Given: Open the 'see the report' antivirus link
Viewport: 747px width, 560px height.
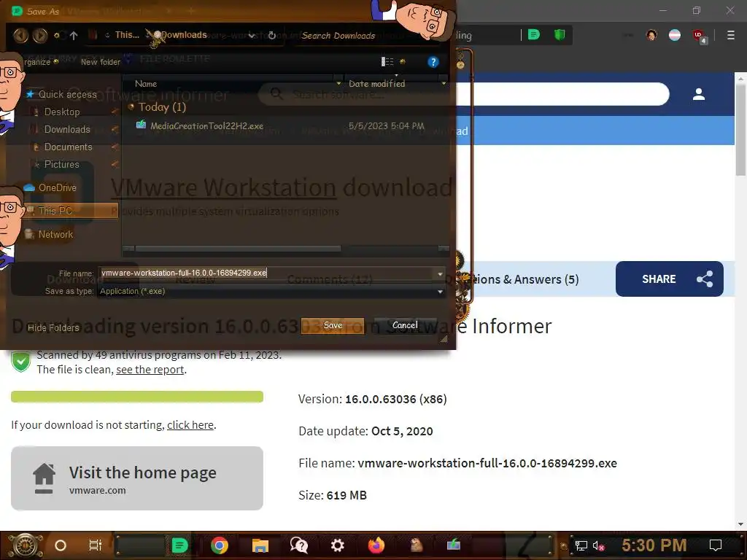Looking at the screenshot, I should pyautogui.click(x=150, y=370).
